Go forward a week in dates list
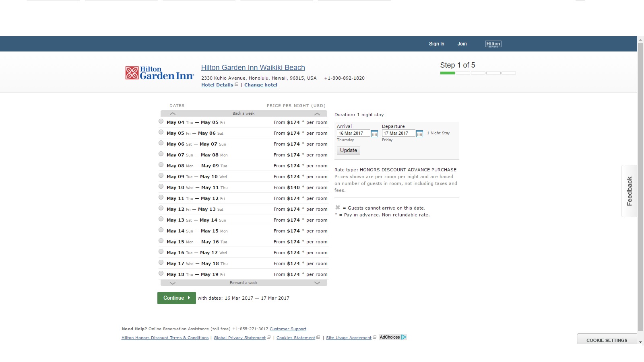The width and height of the screenshot is (644, 362). 244,283
